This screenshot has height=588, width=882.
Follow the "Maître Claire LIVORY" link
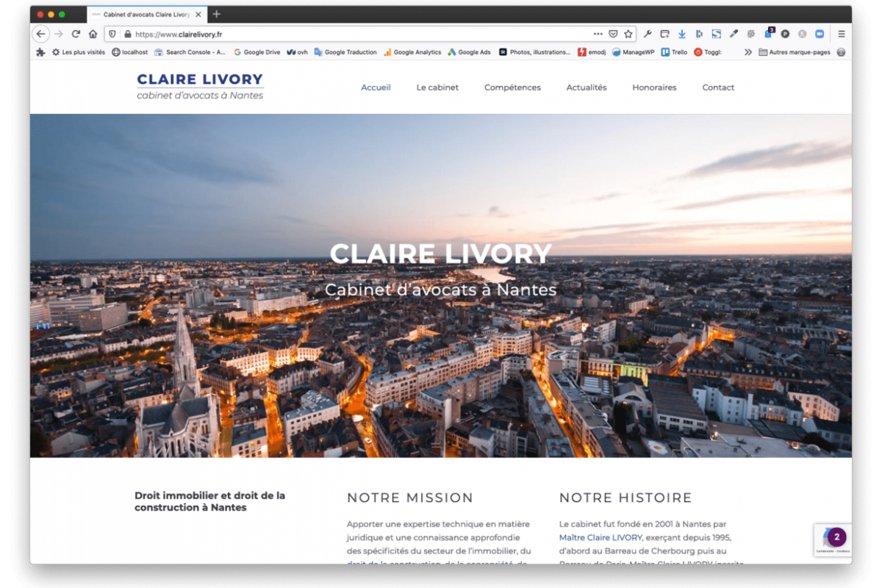coord(599,537)
